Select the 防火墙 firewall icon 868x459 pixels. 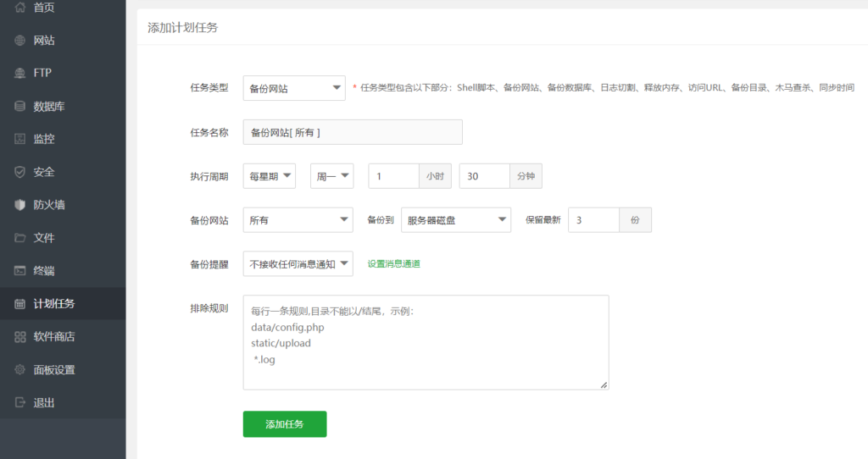[x=19, y=205]
